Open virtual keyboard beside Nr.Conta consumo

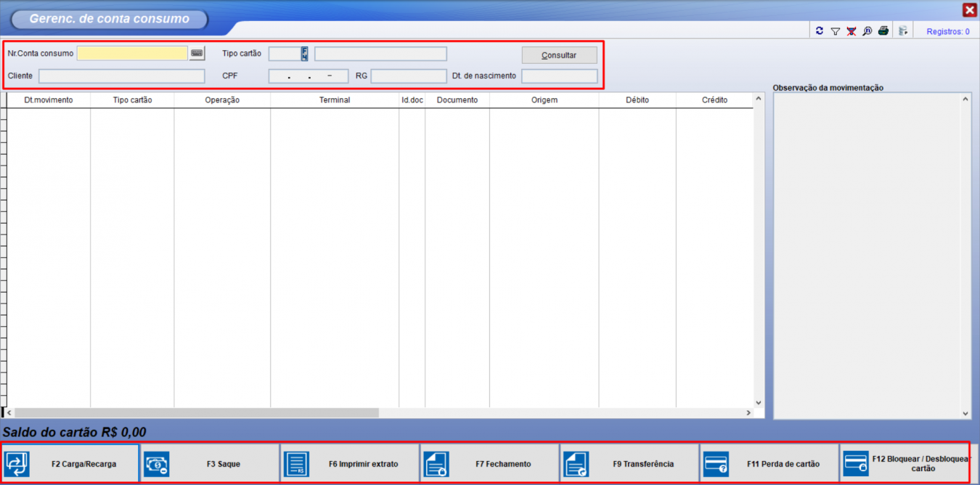click(x=197, y=53)
